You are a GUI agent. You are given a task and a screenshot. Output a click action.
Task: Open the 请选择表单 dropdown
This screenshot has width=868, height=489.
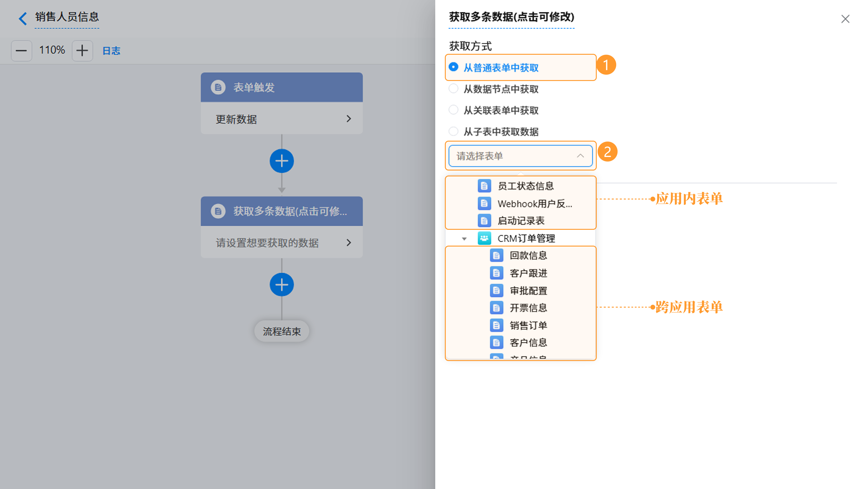point(520,156)
